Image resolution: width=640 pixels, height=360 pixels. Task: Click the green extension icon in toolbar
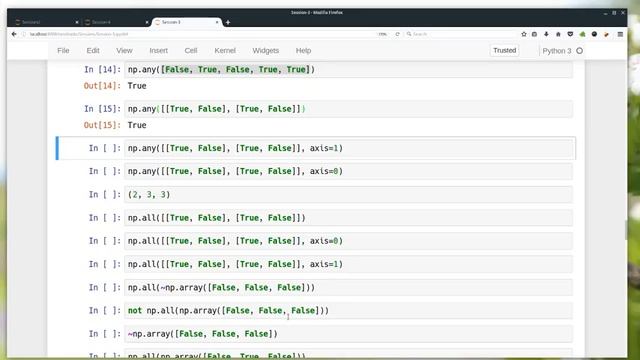pos(582,34)
